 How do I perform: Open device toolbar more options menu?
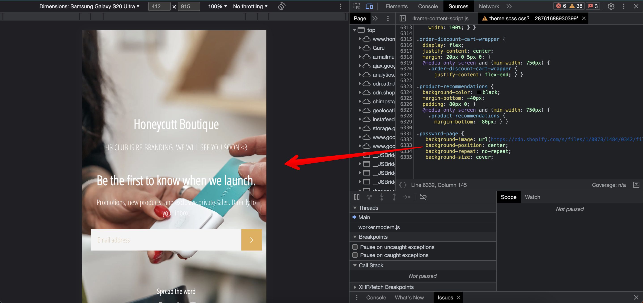coord(341,6)
